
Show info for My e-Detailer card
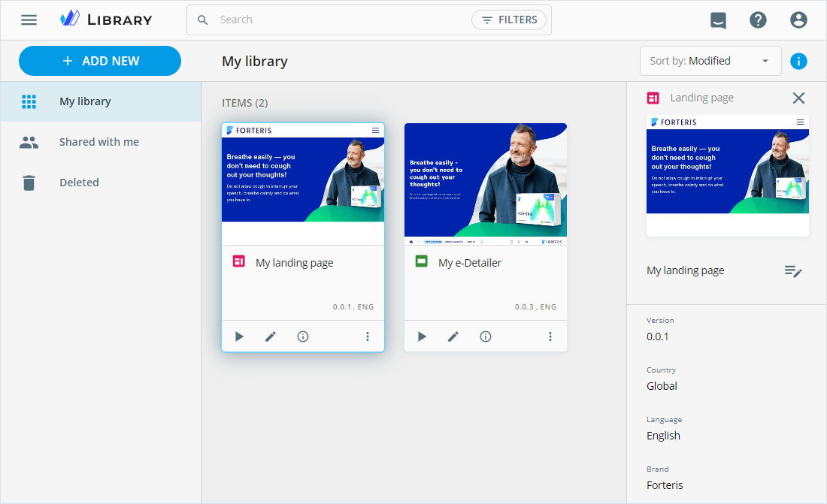pos(486,337)
